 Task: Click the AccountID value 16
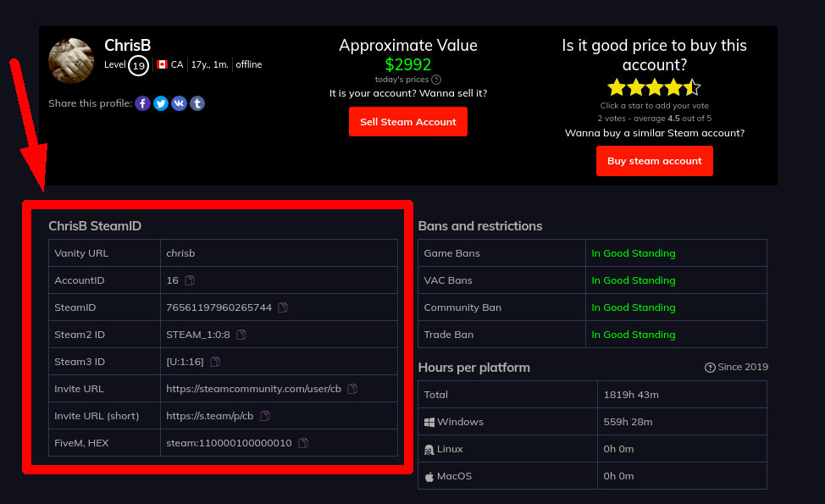pyautogui.click(x=172, y=280)
